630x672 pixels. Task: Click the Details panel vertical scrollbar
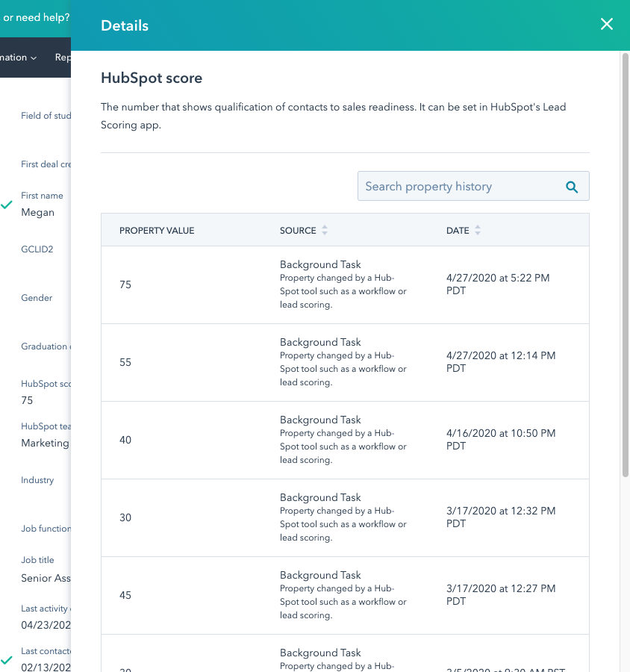click(x=626, y=265)
